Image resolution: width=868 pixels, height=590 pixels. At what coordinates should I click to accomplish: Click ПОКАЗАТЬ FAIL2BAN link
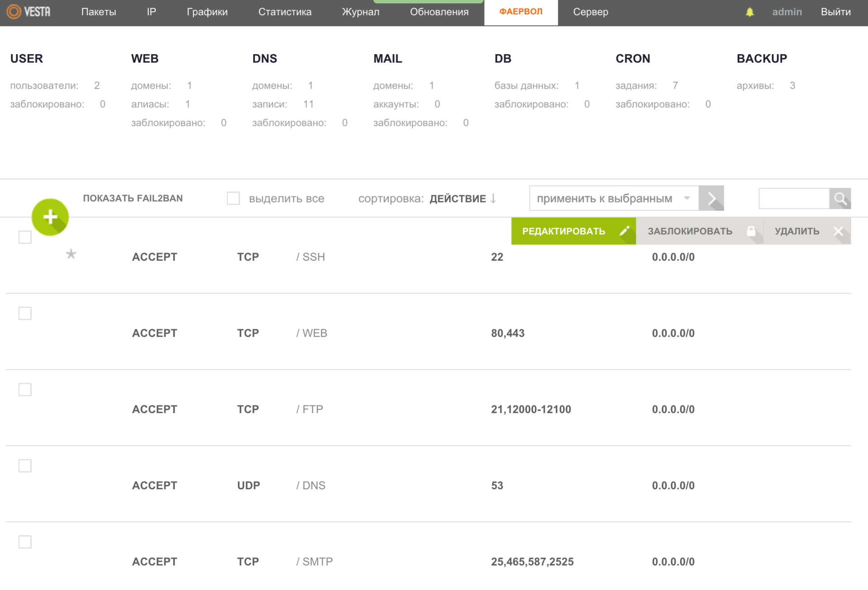[x=133, y=198]
